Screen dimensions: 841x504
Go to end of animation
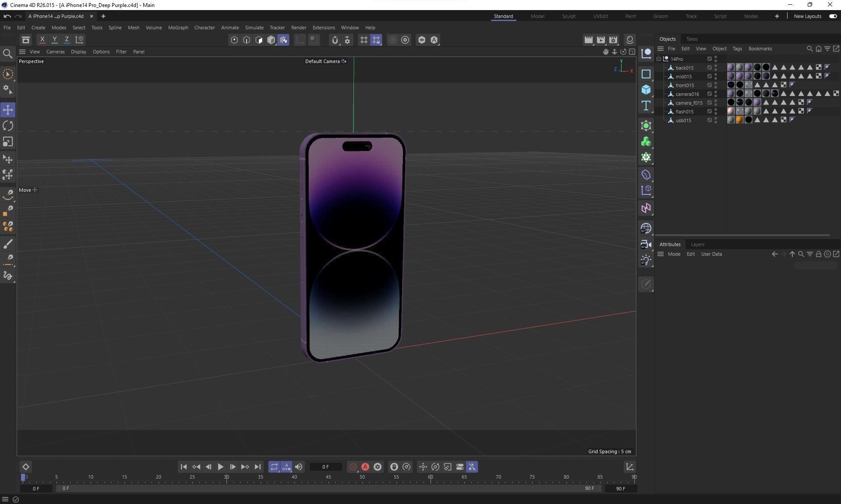pyautogui.click(x=258, y=467)
